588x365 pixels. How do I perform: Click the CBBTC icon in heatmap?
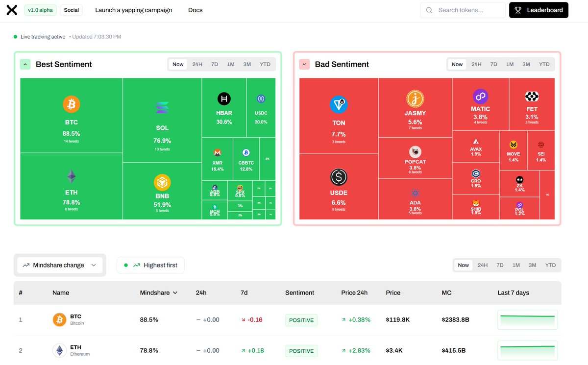pos(246,153)
